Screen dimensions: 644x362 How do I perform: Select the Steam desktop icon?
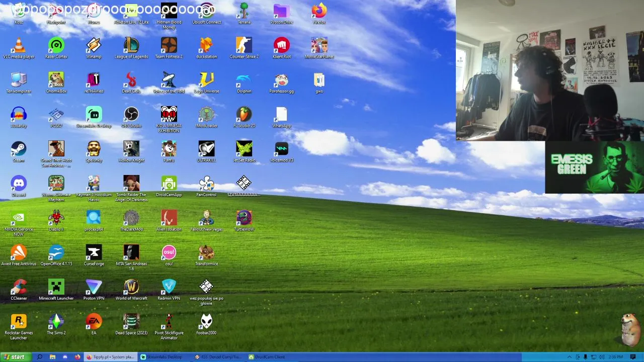coord(19,152)
